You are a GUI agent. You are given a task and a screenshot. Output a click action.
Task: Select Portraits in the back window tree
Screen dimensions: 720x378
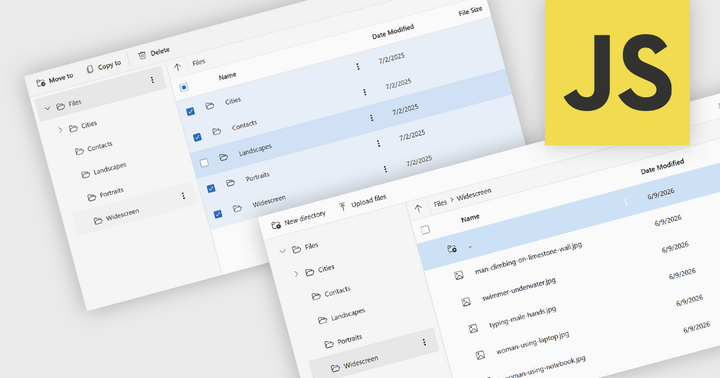point(112,192)
